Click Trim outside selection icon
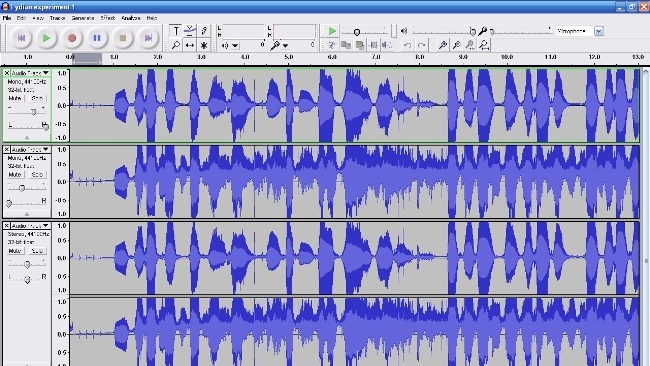 pyautogui.click(x=374, y=45)
